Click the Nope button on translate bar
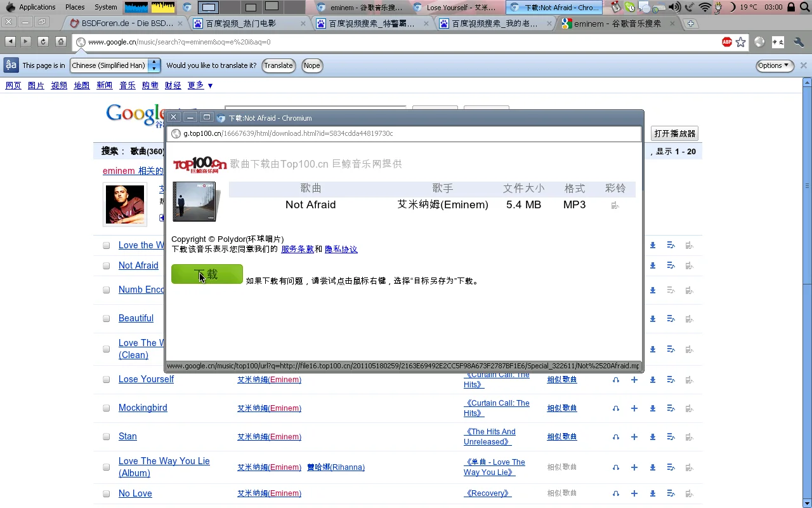 coord(311,65)
